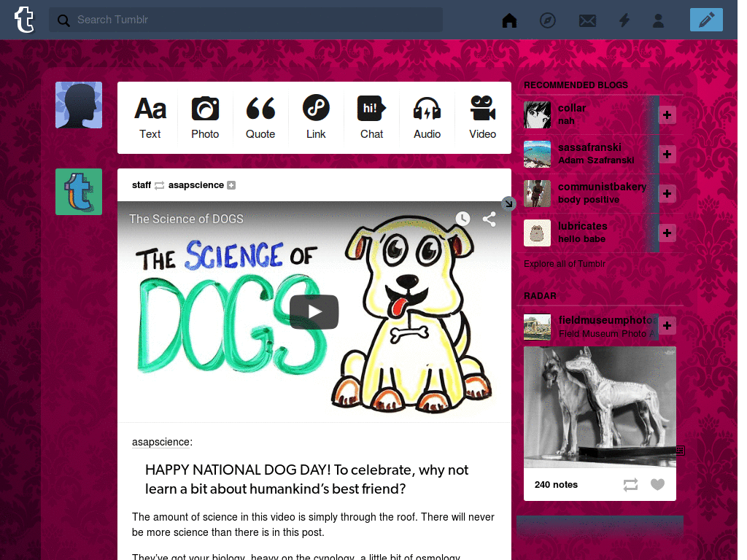Focus the Search Tumblr field

point(245,20)
